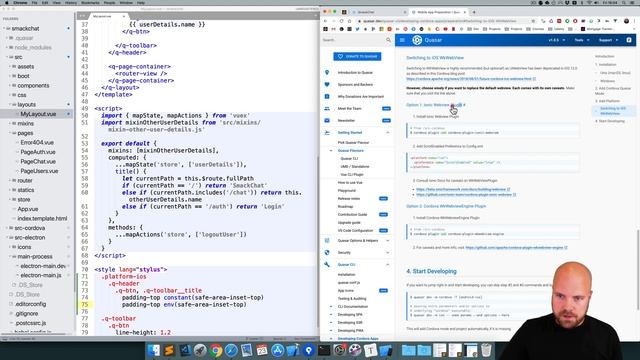
Task: Open Option 2 Cordova WKWebviewEngine Plugin heading link
Action: (x=446, y=206)
